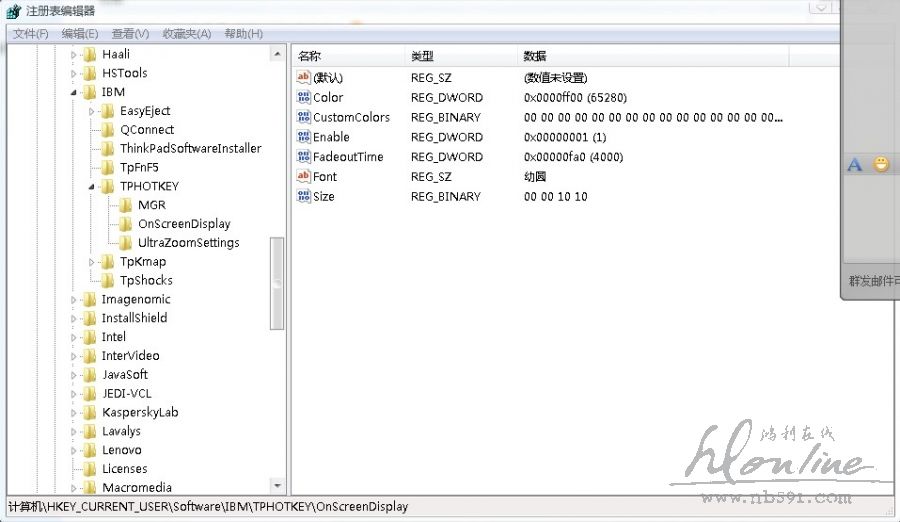900x522 pixels.
Task: Click the TpFnF5 folder icon
Action: coord(107,168)
